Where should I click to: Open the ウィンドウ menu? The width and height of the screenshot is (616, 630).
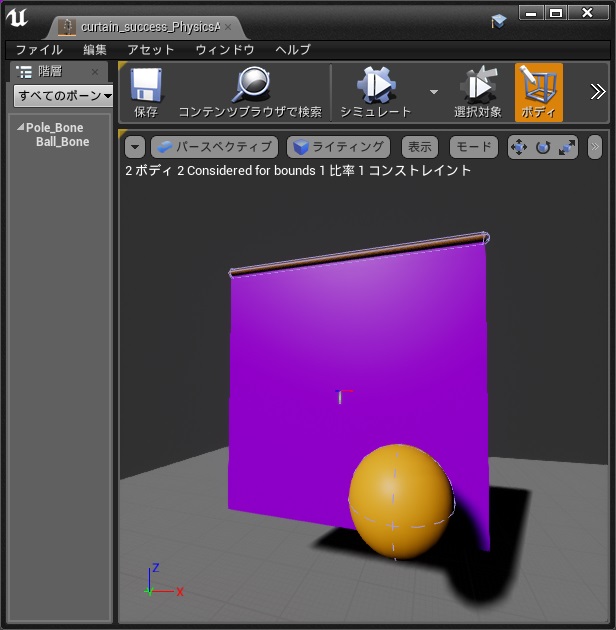click(x=225, y=50)
